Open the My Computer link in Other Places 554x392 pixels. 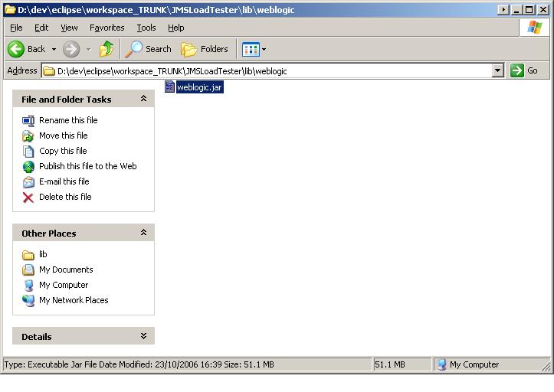pos(64,285)
